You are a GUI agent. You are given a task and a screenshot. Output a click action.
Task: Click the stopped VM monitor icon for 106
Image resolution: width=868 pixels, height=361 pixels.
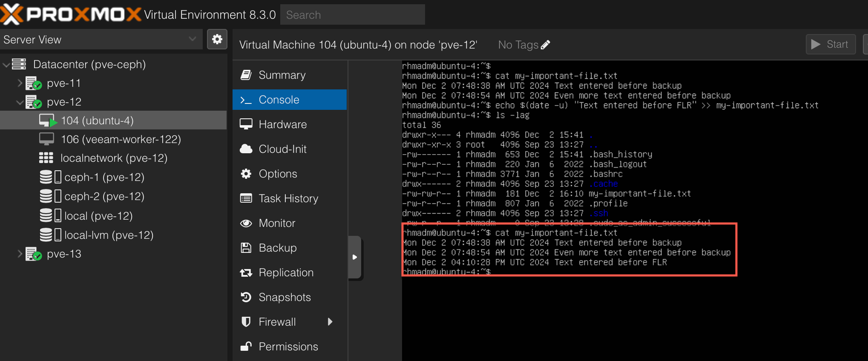(46, 139)
